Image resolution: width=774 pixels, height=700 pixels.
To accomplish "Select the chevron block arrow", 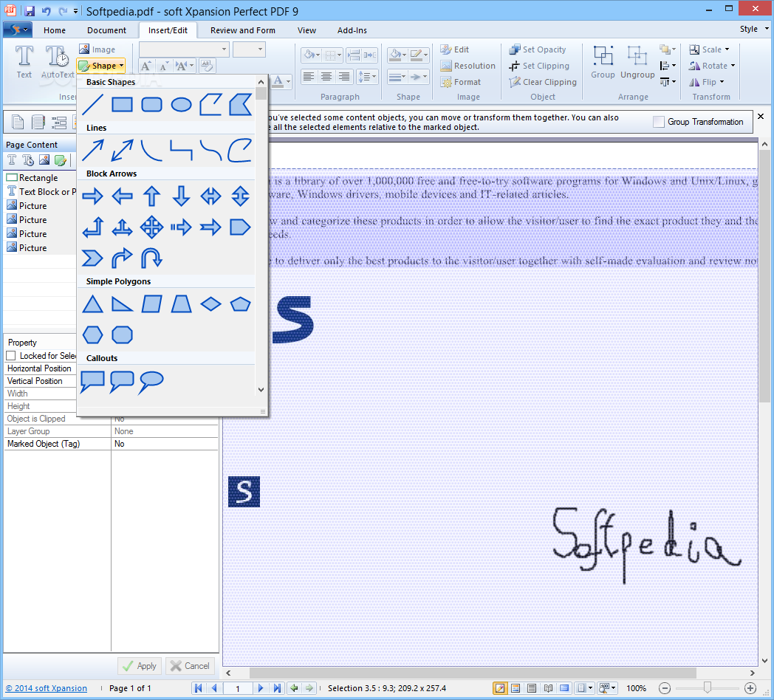I will 93,258.
